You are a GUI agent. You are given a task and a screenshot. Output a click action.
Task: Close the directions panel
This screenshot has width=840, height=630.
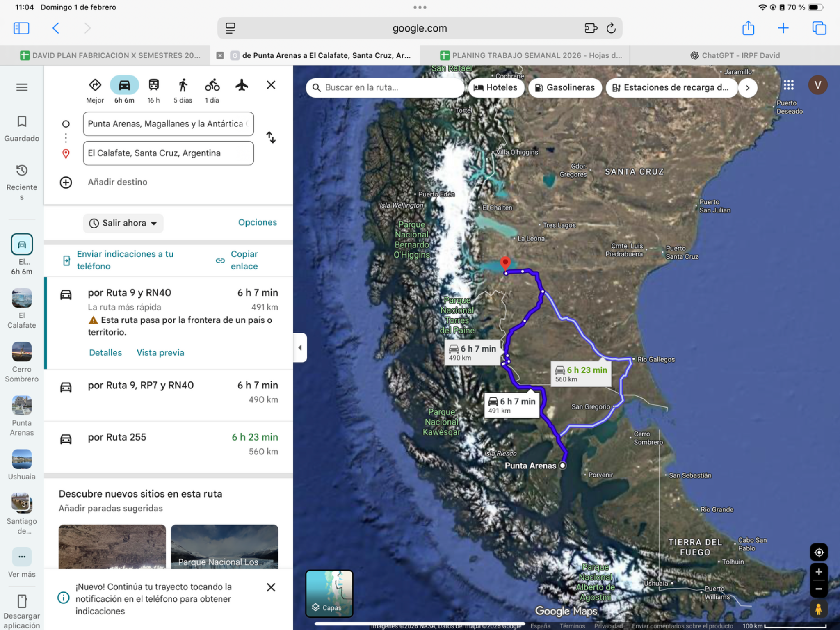click(x=271, y=85)
